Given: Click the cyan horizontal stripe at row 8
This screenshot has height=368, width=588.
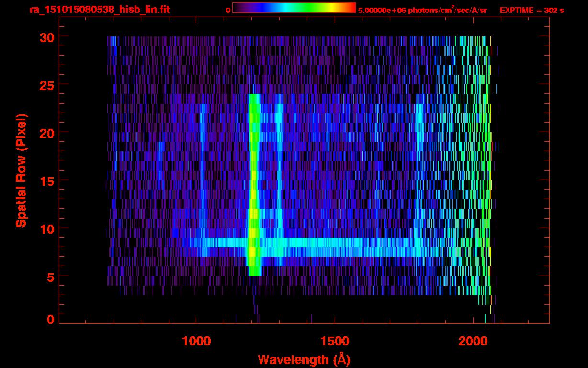Looking at the screenshot, I should coord(335,242).
